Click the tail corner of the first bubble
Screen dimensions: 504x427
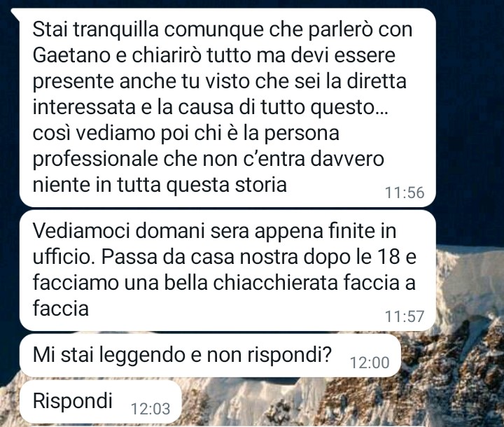pos(15,13)
